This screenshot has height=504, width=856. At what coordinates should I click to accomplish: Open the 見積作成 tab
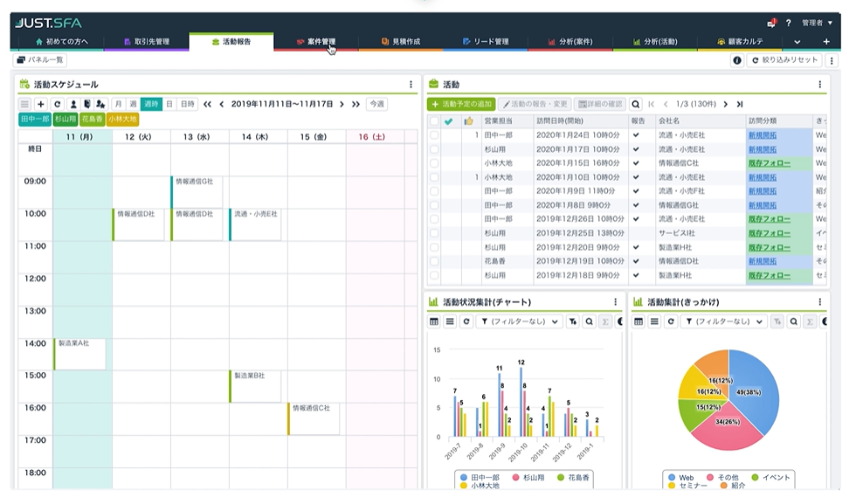pos(401,42)
